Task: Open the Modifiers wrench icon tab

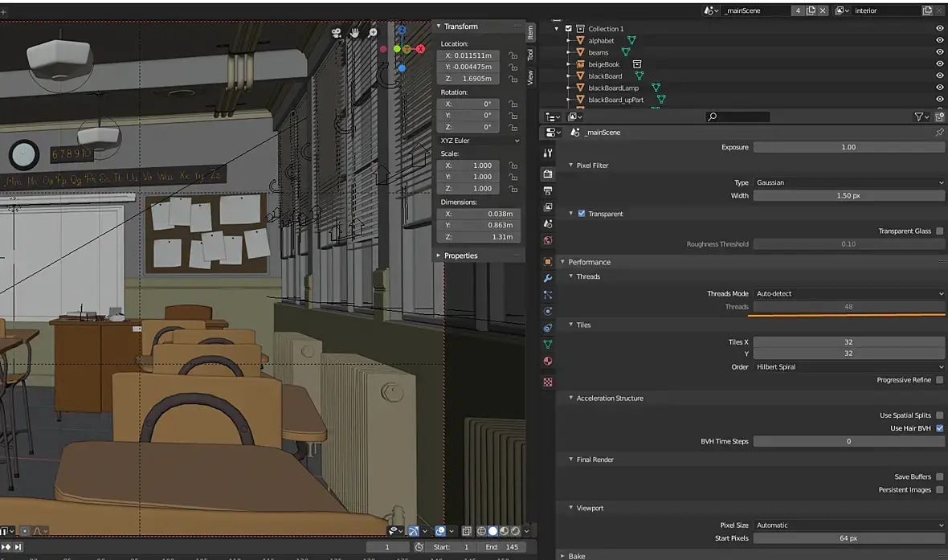Action: pos(548,278)
